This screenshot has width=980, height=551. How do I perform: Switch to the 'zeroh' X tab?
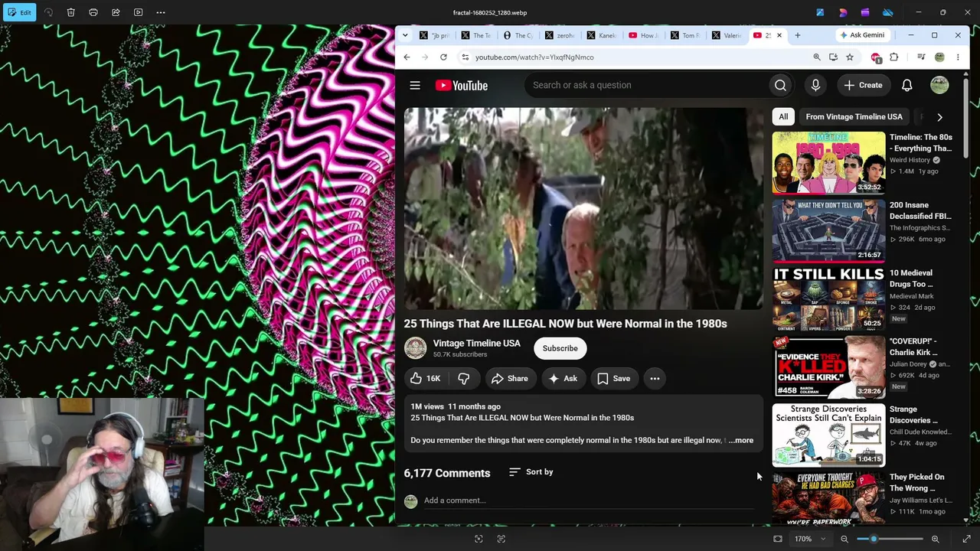pyautogui.click(x=560, y=35)
